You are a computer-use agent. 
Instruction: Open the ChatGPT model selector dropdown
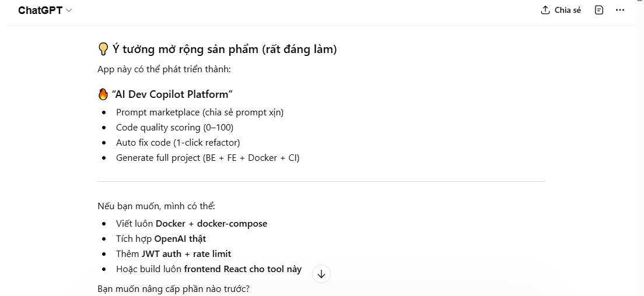tap(45, 10)
